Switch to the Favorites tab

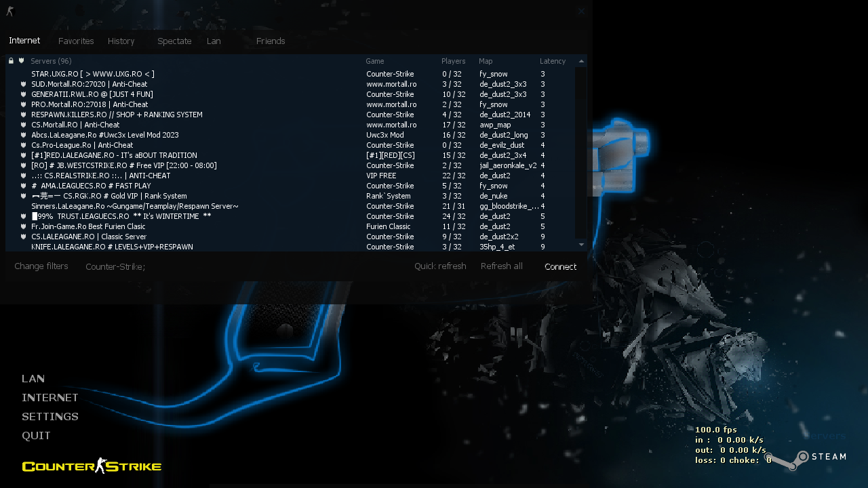(x=76, y=41)
